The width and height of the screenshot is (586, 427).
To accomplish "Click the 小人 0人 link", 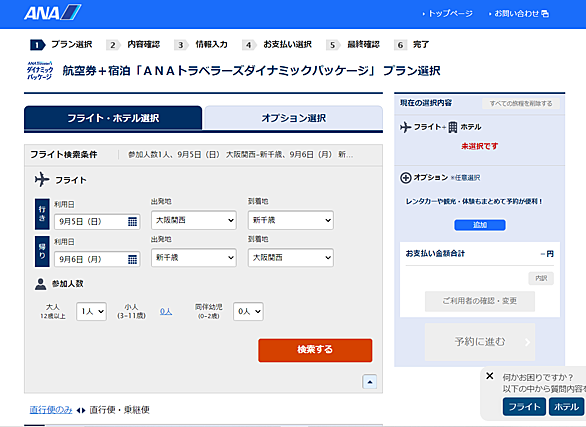I will point(166,311).
